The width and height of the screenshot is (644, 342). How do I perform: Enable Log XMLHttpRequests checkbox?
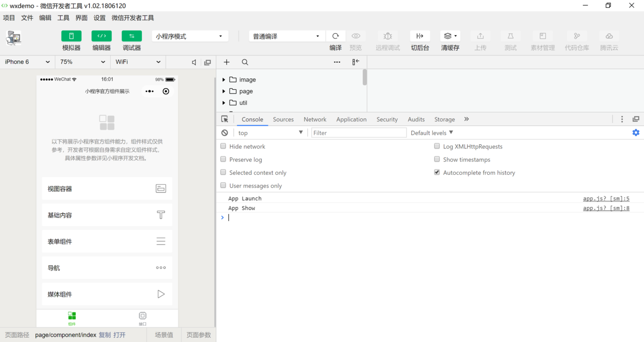tap(437, 146)
